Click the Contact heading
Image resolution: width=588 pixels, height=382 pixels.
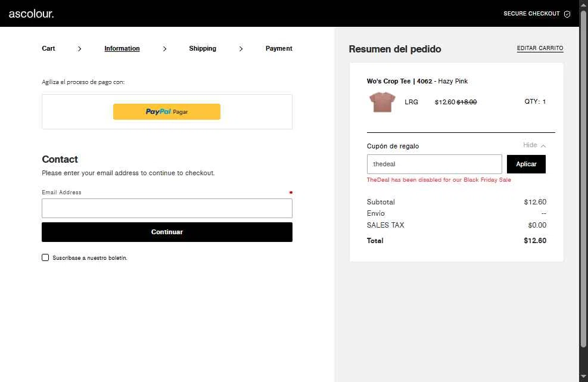point(60,159)
